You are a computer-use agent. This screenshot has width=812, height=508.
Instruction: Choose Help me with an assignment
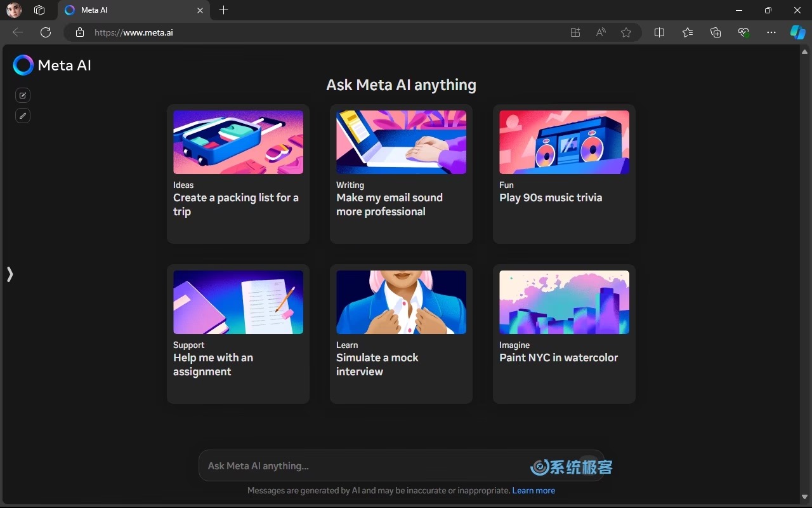(238, 334)
